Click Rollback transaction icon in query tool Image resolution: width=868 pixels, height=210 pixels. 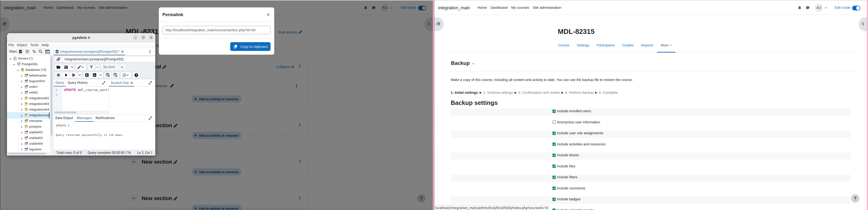pos(116,75)
